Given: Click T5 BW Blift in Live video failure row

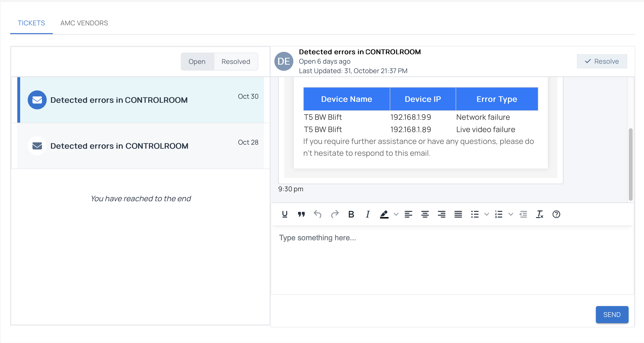Looking at the screenshot, I should 323,129.
